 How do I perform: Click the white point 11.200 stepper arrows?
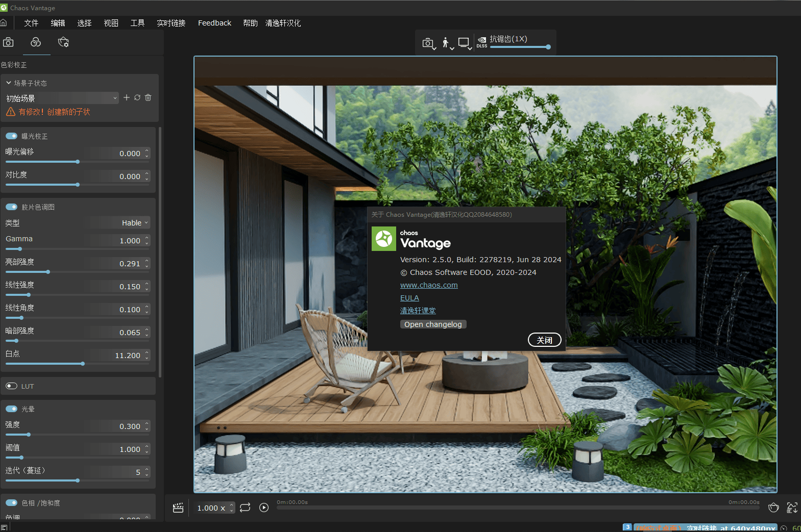[x=147, y=355]
